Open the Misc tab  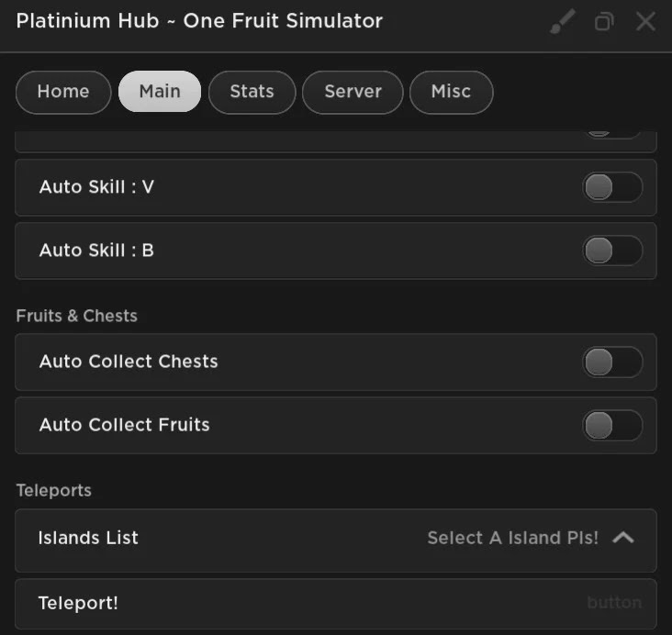pos(452,92)
